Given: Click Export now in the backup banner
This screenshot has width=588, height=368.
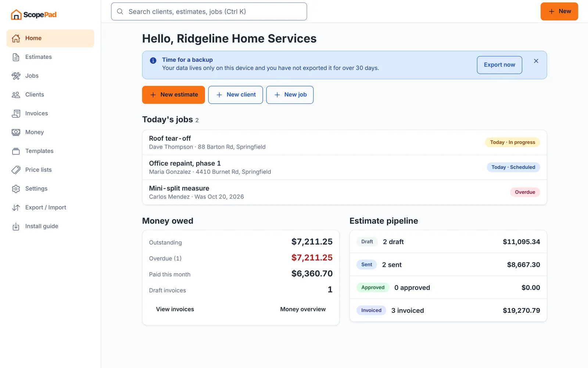Looking at the screenshot, I should point(499,65).
